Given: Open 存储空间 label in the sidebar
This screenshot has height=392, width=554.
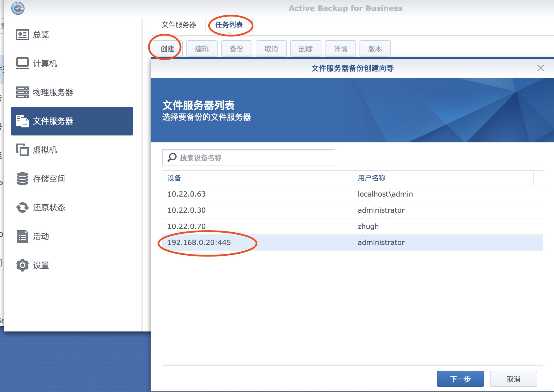Looking at the screenshot, I should coord(49,179).
